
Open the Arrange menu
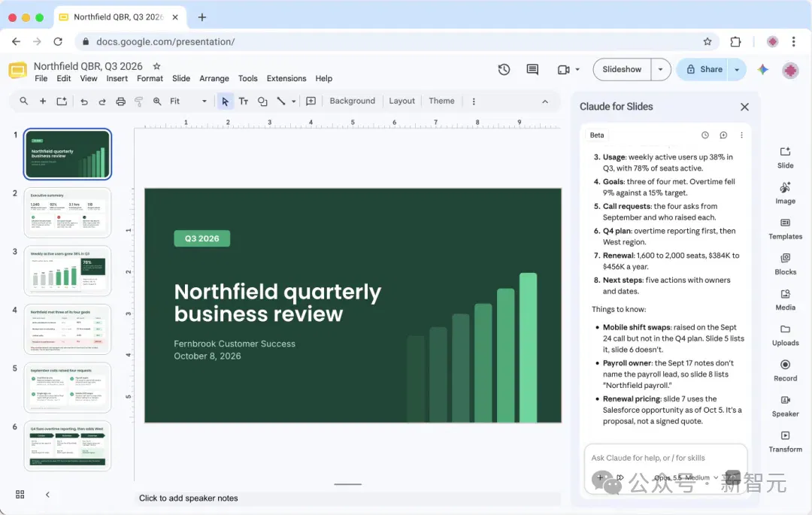tap(214, 79)
